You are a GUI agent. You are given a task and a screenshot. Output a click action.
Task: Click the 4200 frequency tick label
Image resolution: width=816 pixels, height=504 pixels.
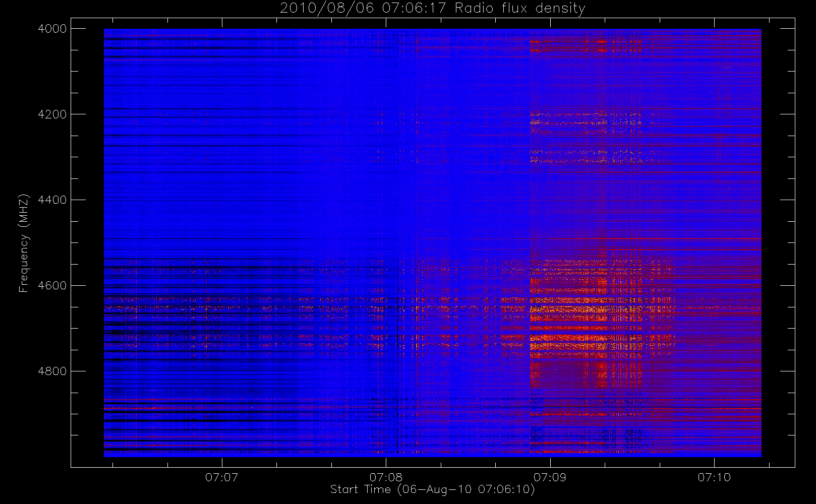tap(52, 114)
